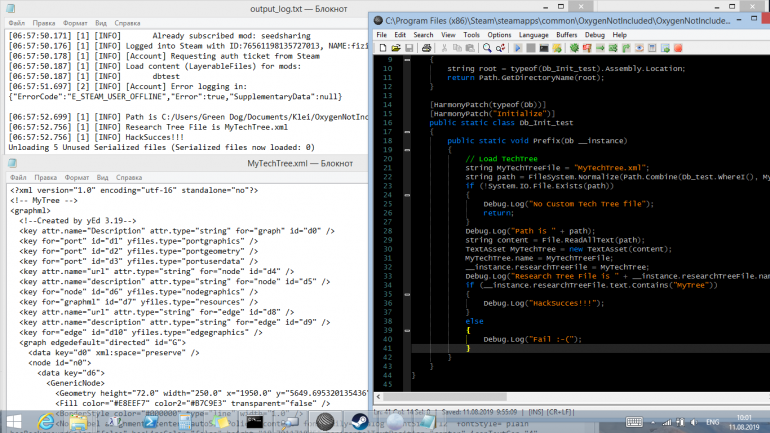Open Вид menu in output_log.txt Notepad
This screenshot has height=433, width=770.
101,23
